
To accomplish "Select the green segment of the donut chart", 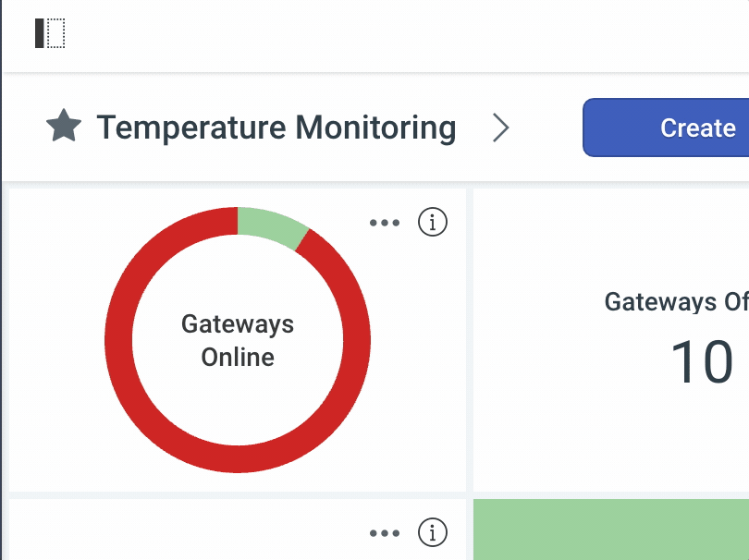I will click(273, 227).
